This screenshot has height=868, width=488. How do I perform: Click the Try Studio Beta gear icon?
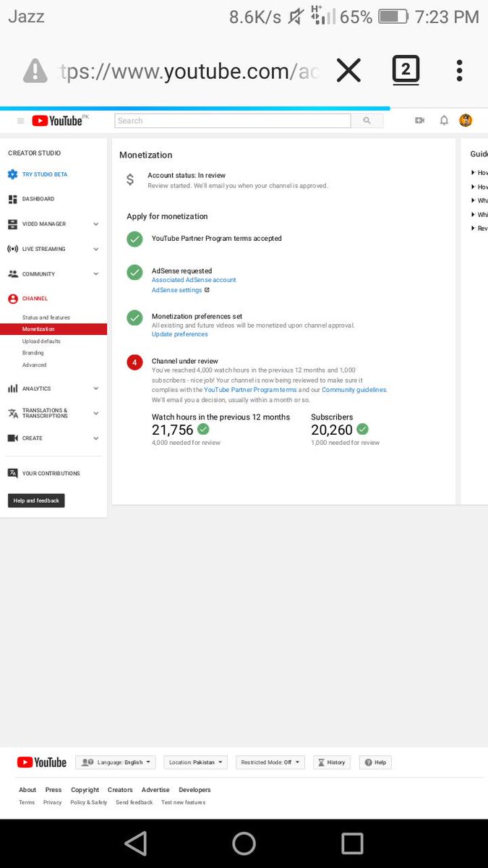[x=12, y=174]
